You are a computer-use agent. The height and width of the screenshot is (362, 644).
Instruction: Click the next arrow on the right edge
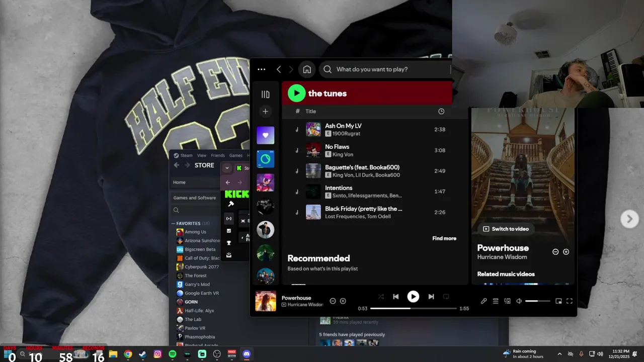629,219
